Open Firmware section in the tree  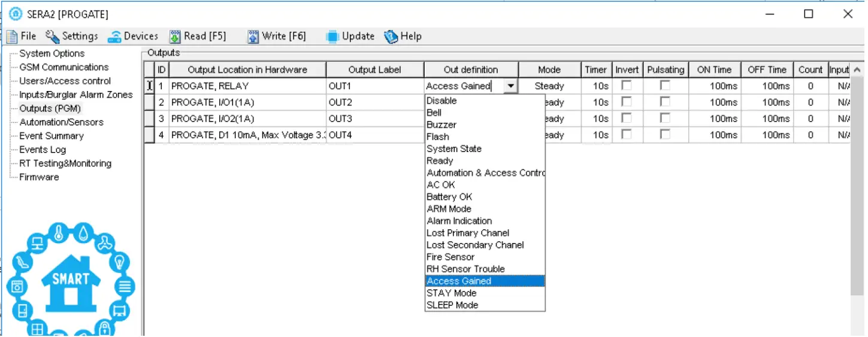pos(39,177)
